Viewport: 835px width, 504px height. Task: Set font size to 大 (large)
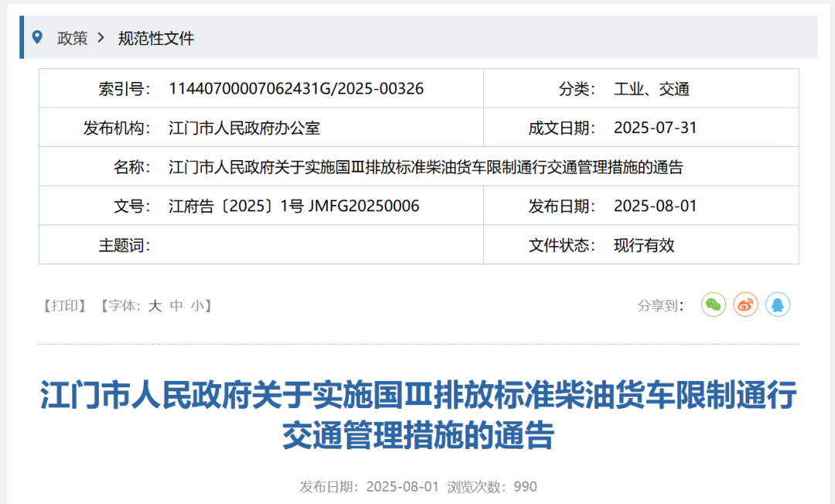[155, 305]
